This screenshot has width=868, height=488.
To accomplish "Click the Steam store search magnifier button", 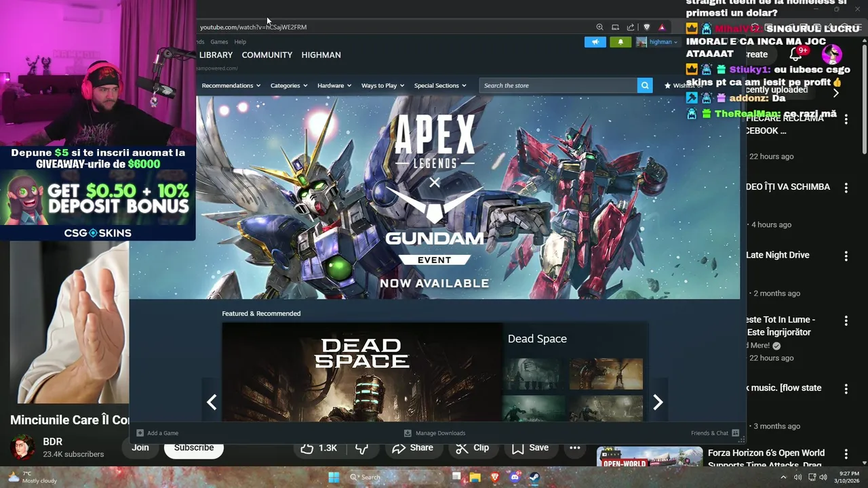I will coord(645,85).
